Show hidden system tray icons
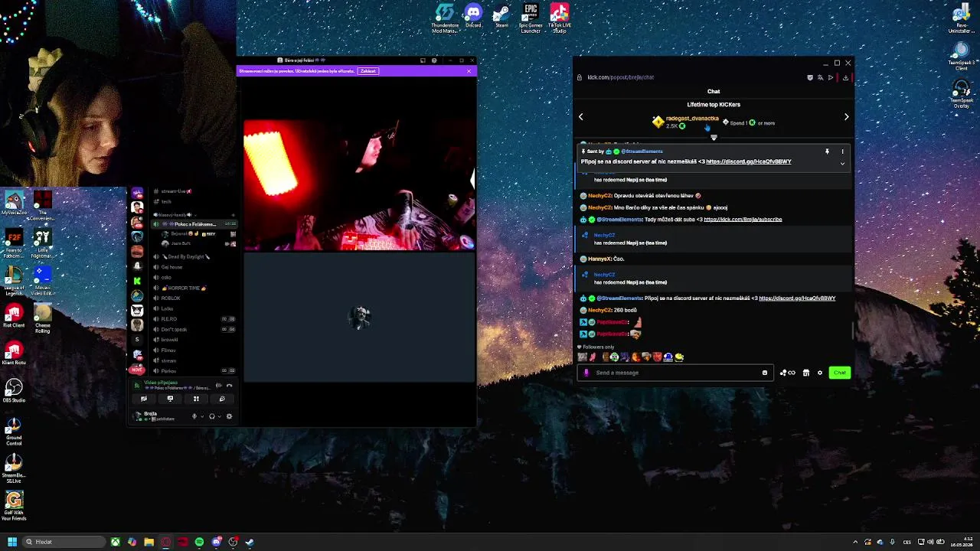This screenshot has width=980, height=551. coord(854,542)
